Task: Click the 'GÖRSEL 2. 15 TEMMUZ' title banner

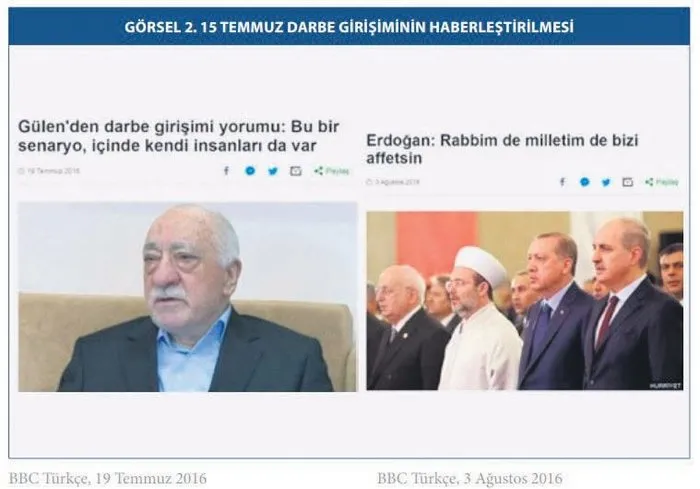Action: tap(349, 27)
